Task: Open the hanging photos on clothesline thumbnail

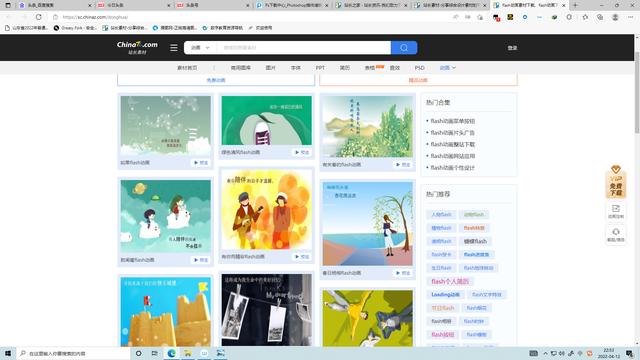Action: 267,310
